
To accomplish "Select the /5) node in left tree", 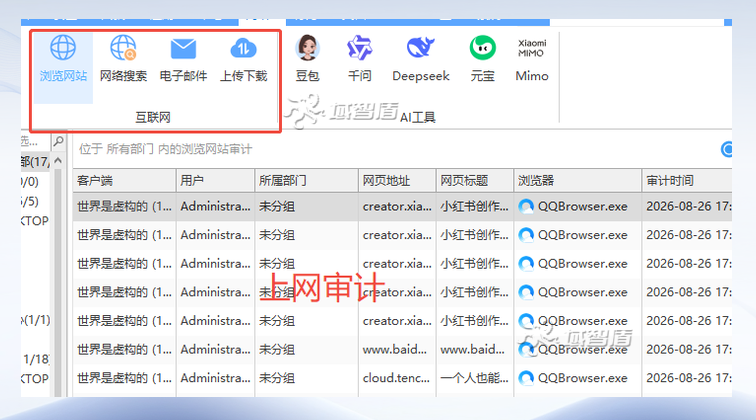I will tap(29, 201).
